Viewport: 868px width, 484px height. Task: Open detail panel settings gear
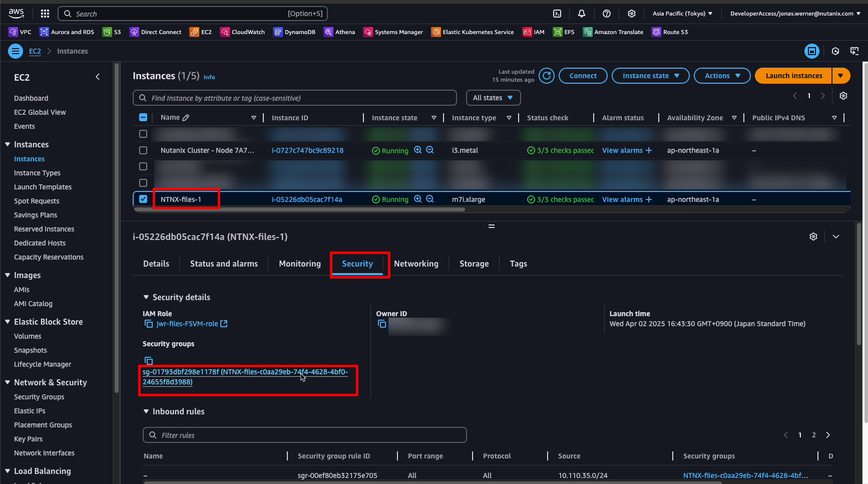813,236
